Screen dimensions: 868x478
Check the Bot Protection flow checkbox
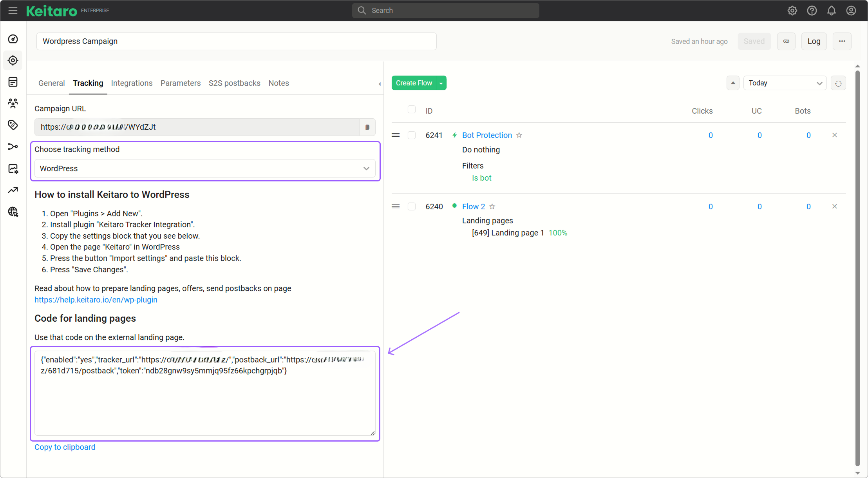(411, 135)
